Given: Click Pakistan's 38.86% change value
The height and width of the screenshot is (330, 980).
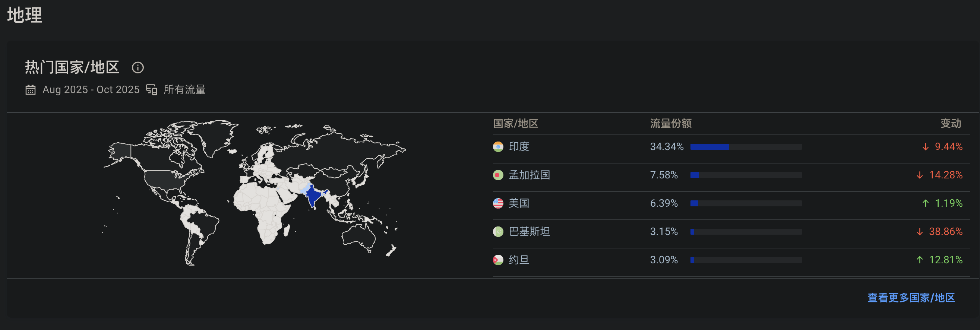Looking at the screenshot, I should (x=945, y=232).
